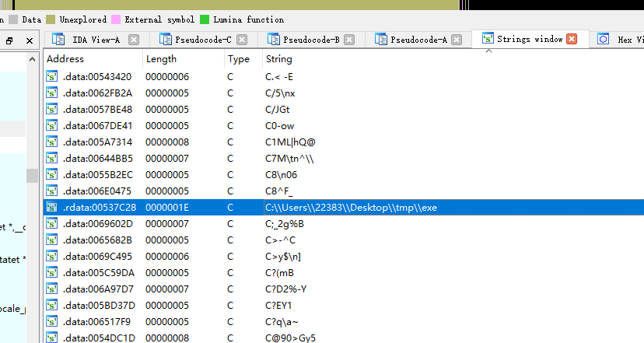Select the Strings window tab
Image resolution: width=644 pixels, height=343 pixels.
530,39
